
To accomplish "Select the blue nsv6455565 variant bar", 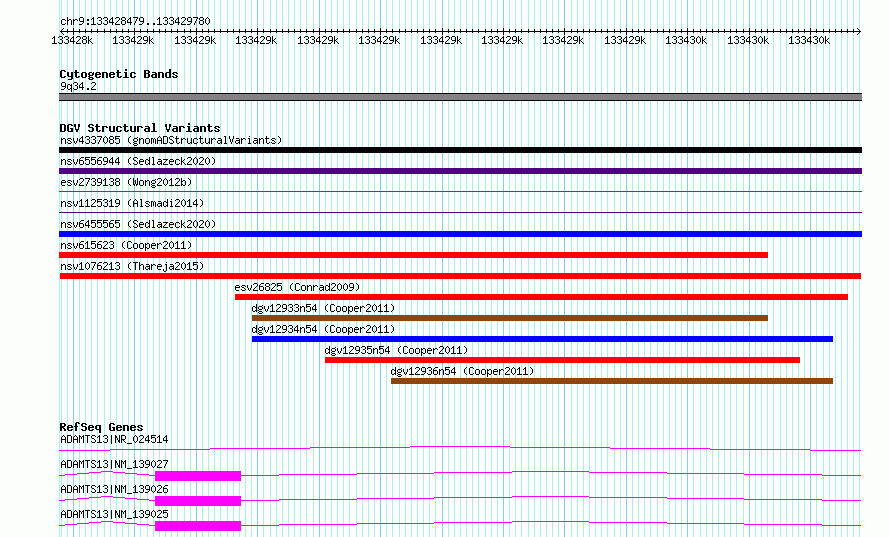I will click(460, 234).
